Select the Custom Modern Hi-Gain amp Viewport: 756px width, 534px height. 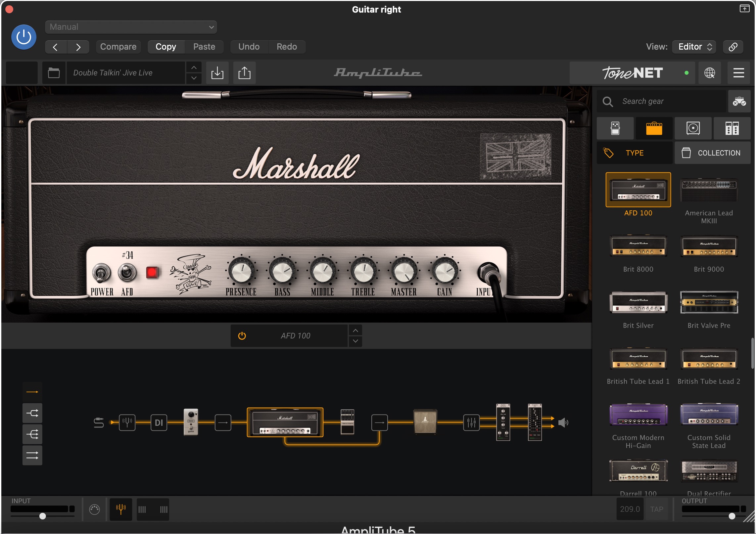pos(638,415)
